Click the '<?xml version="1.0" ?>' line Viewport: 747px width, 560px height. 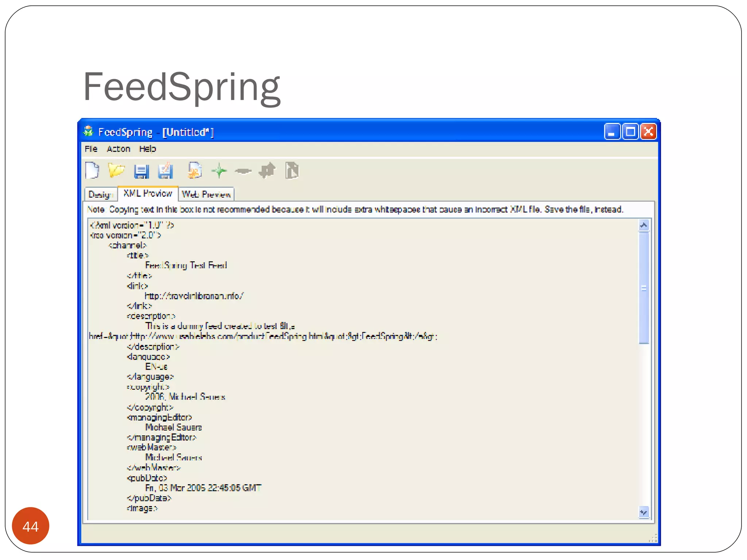tap(132, 225)
